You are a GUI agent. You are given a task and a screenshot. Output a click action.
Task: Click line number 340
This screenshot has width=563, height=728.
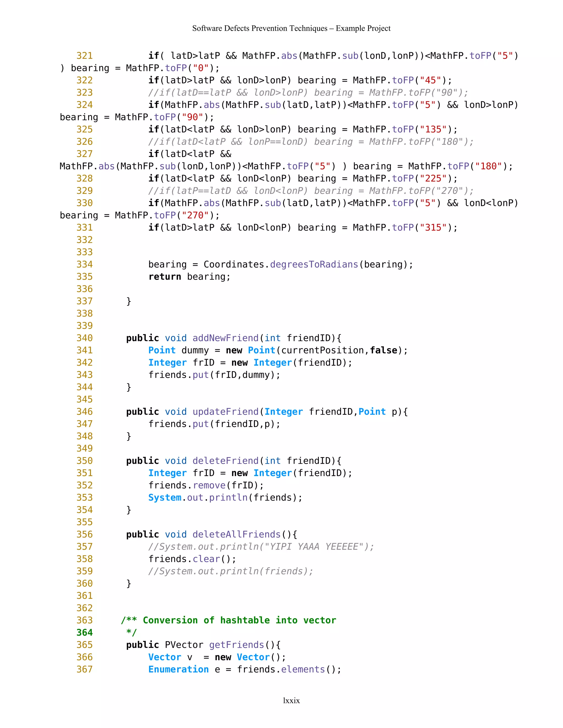point(84,338)
